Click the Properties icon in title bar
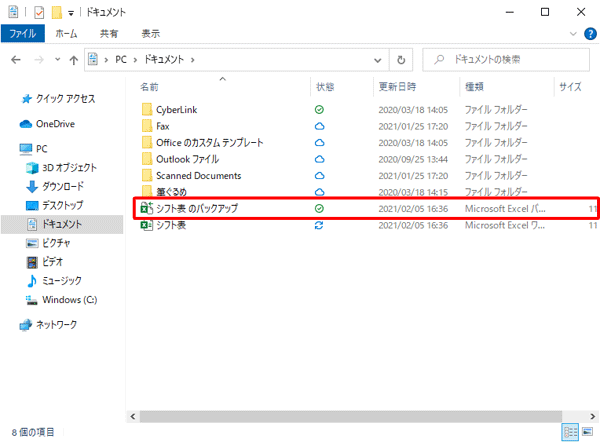This screenshot has width=600, height=442. [39, 12]
